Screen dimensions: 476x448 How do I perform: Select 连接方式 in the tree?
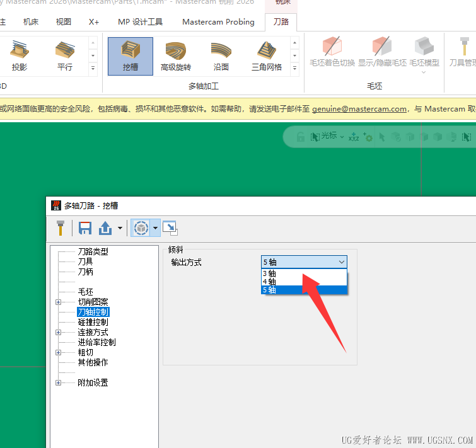[x=93, y=333]
